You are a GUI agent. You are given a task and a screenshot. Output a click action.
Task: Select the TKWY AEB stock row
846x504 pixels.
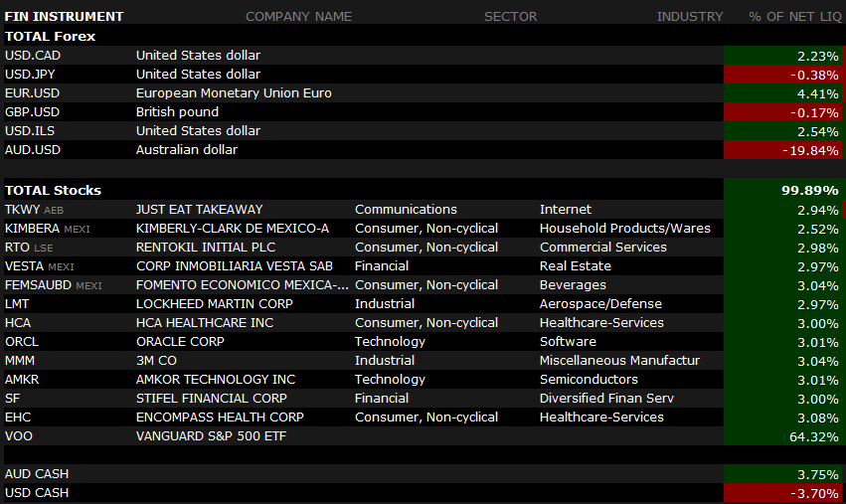(423, 210)
